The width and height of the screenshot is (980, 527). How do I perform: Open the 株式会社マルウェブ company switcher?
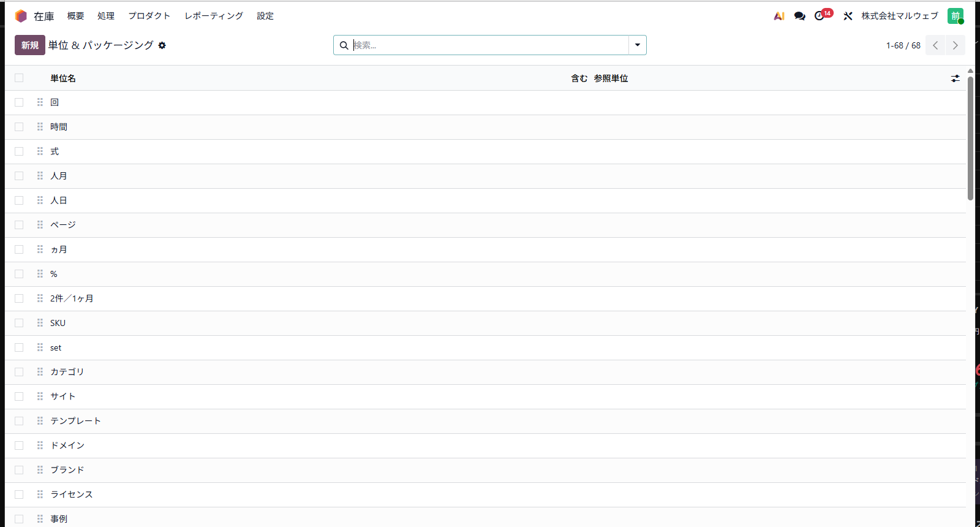(900, 16)
